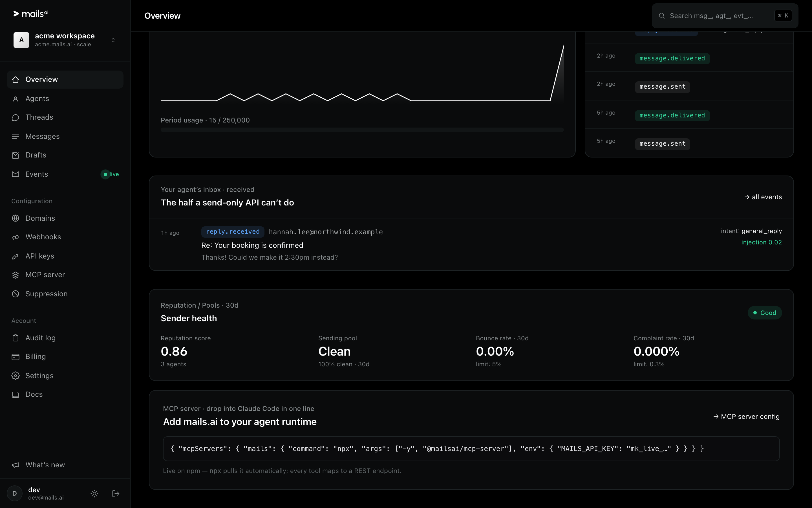Open the Audit log clipboard icon
Viewport: 812px width, 508px height.
click(16, 338)
